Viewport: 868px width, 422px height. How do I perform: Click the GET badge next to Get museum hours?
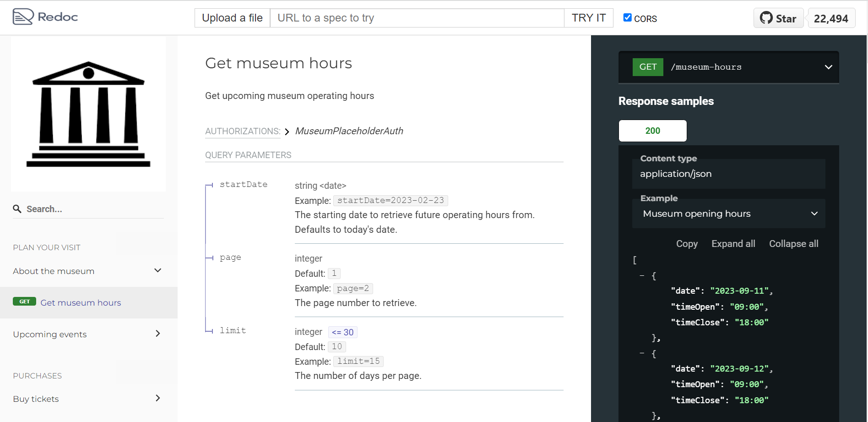coord(25,301)
